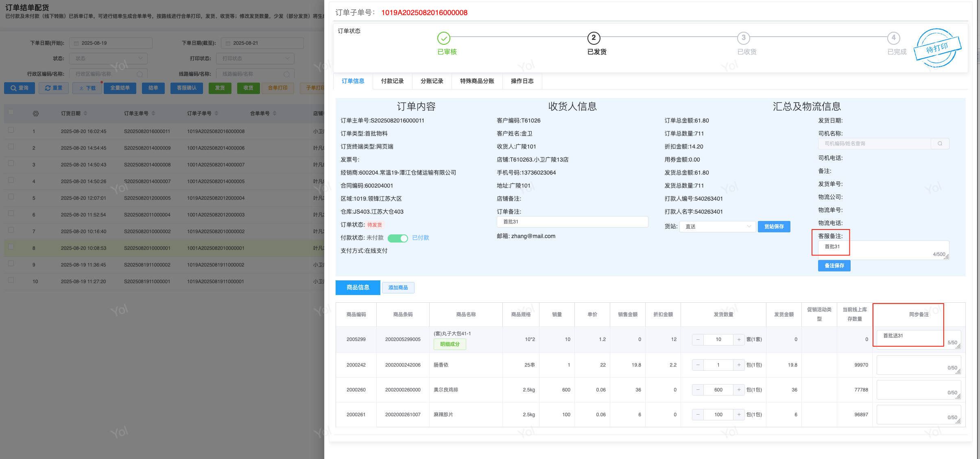The image size is (980, 459).
Task: Sort the list by 订货日期 using sort arrows
Action: (85, 114)
